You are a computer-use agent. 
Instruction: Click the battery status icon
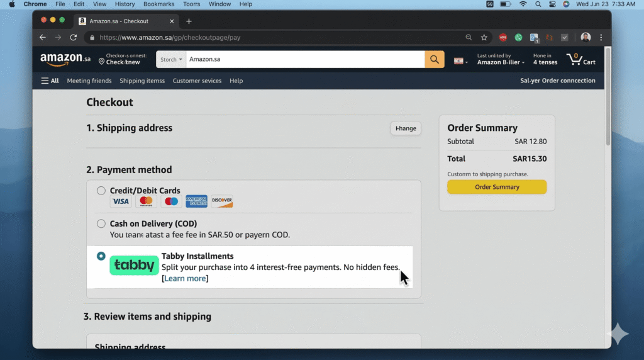(x=505, y=4)
